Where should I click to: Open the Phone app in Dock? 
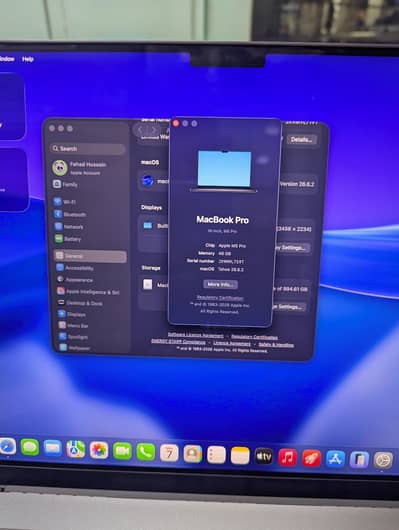click(x=145, y=452)
